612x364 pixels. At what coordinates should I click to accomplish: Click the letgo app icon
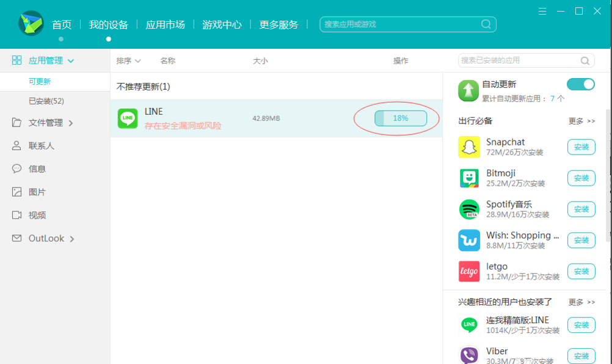(468, 271)
